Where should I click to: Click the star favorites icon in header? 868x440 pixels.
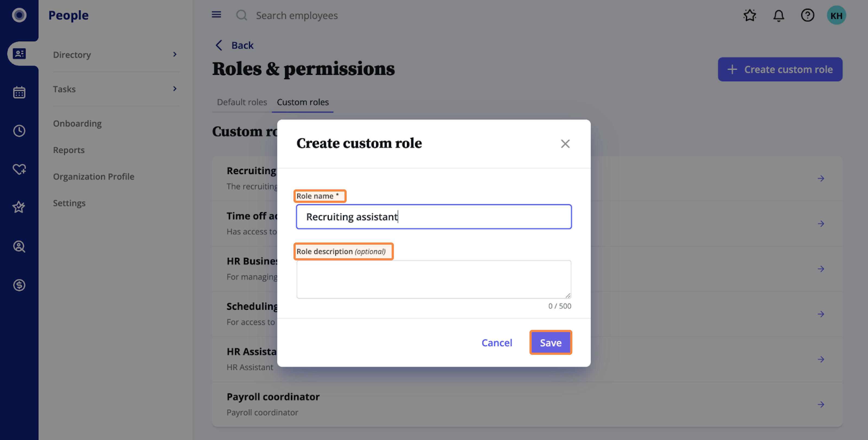tap(750, 15)
